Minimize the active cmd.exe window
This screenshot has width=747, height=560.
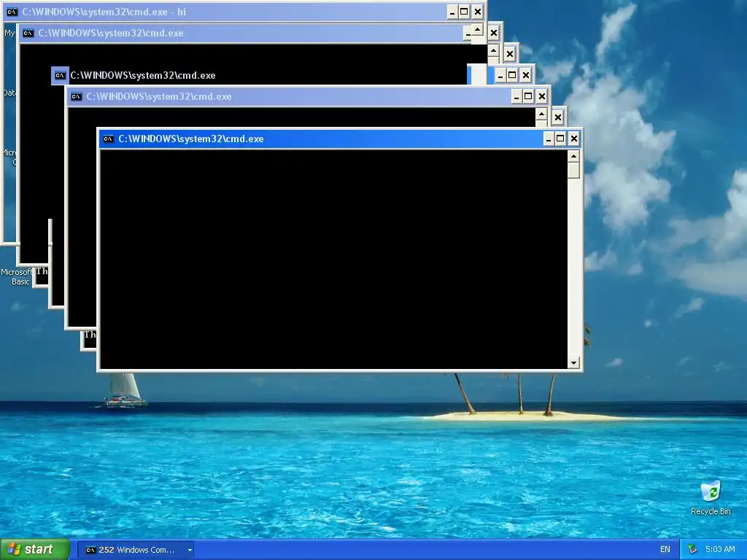tap(549, 139)
